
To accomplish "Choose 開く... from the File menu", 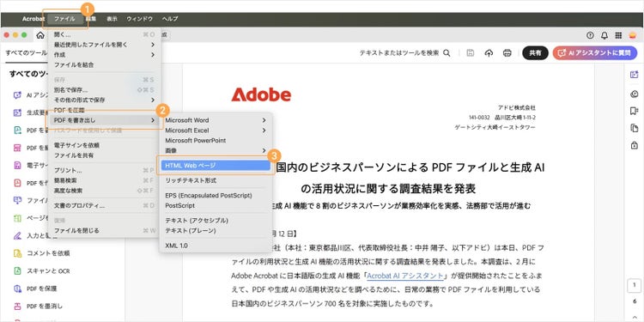I will click(x=104, y=34).
